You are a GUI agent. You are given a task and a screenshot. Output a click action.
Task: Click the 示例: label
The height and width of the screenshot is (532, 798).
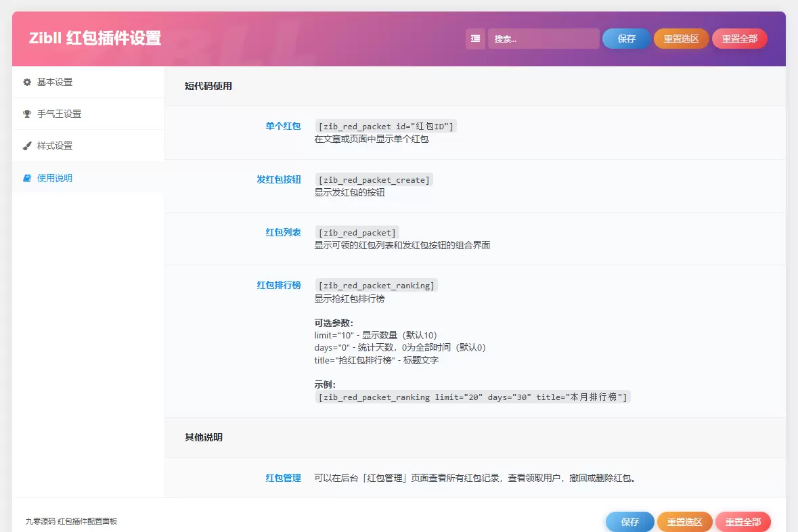point(325,384)
